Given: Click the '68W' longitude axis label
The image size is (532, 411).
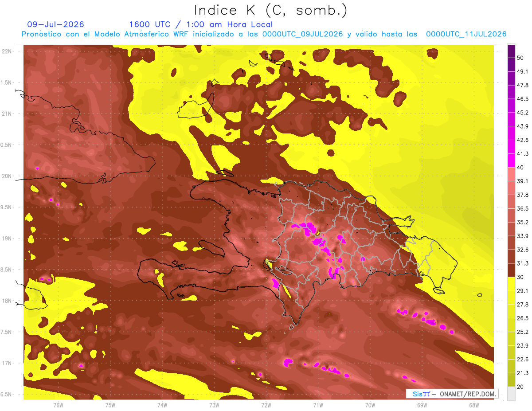Looking at the screenshot, I should [474, 405].
